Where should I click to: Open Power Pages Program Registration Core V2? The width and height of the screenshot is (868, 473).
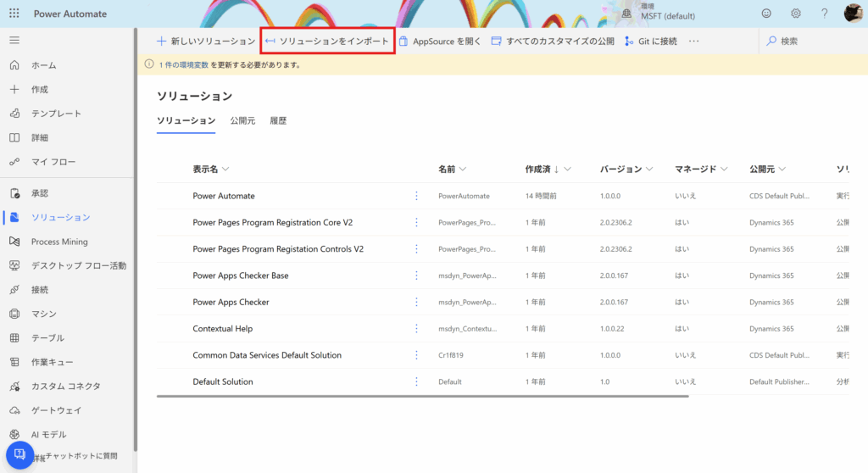click(272, 223)
